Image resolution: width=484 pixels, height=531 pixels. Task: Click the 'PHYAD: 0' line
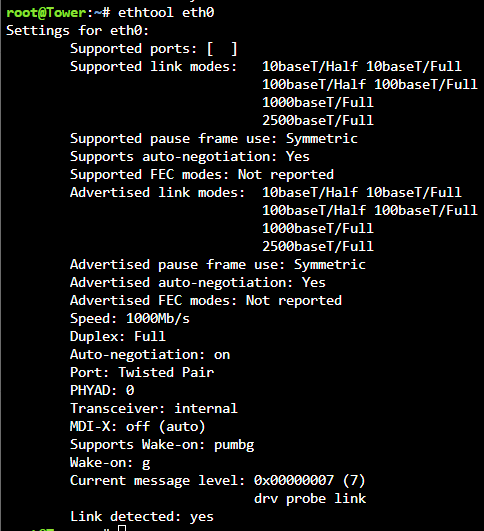coord(102,390)
